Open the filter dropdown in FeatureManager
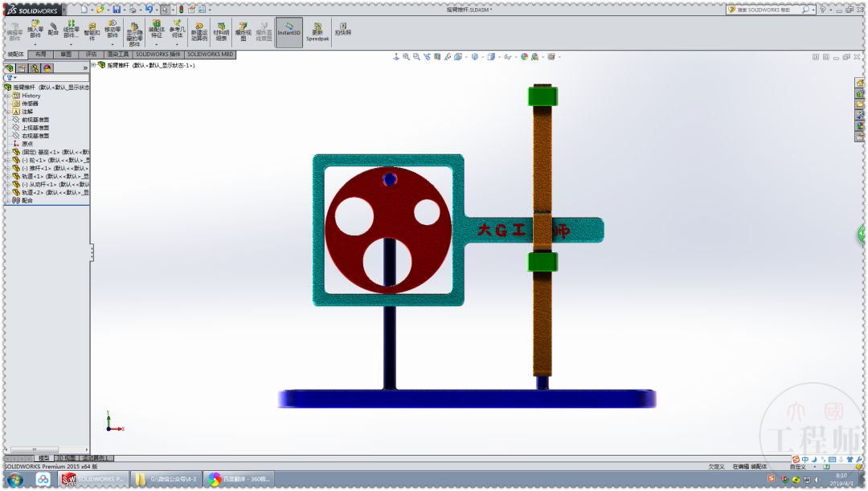868x491 pixels. (14, 76)
